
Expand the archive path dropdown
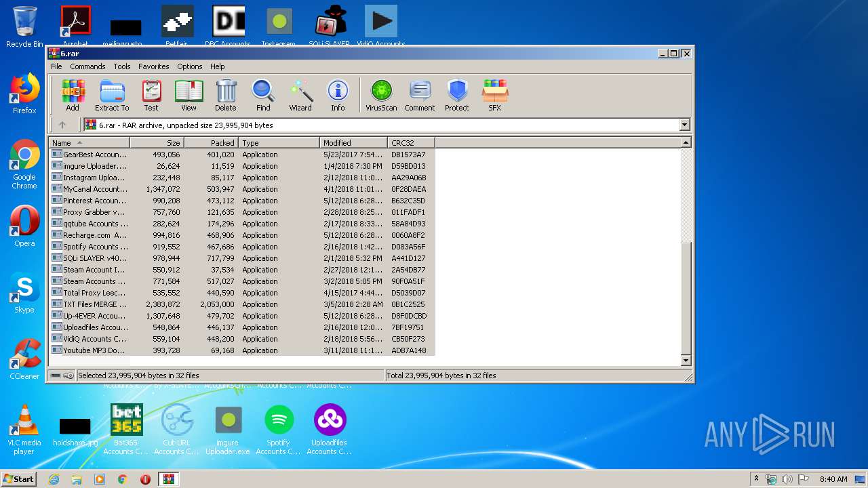click(684, 125)
